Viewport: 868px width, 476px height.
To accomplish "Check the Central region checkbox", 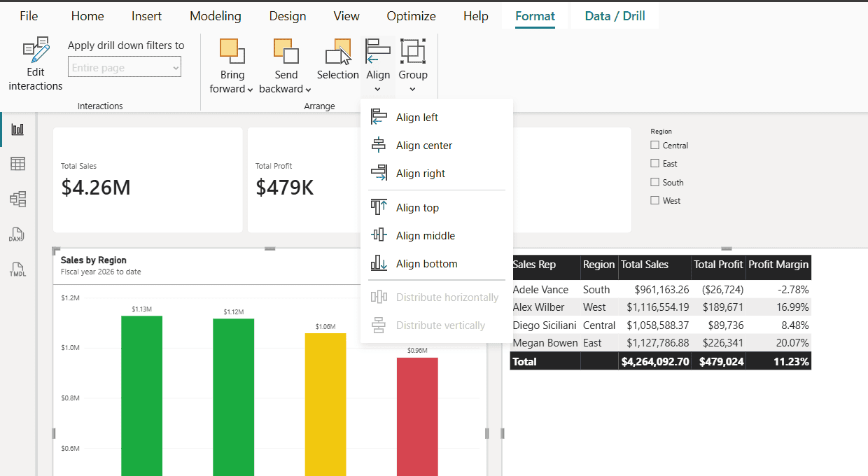I will tap(654, 145).
